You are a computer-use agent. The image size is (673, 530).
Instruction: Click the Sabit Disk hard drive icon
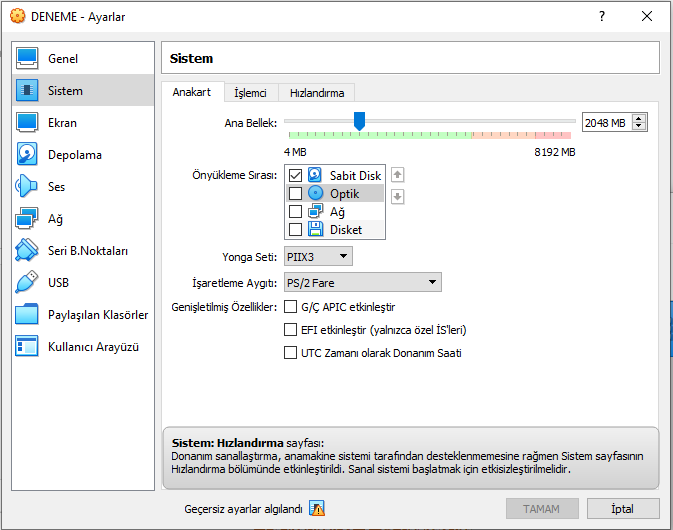(315, 175)
